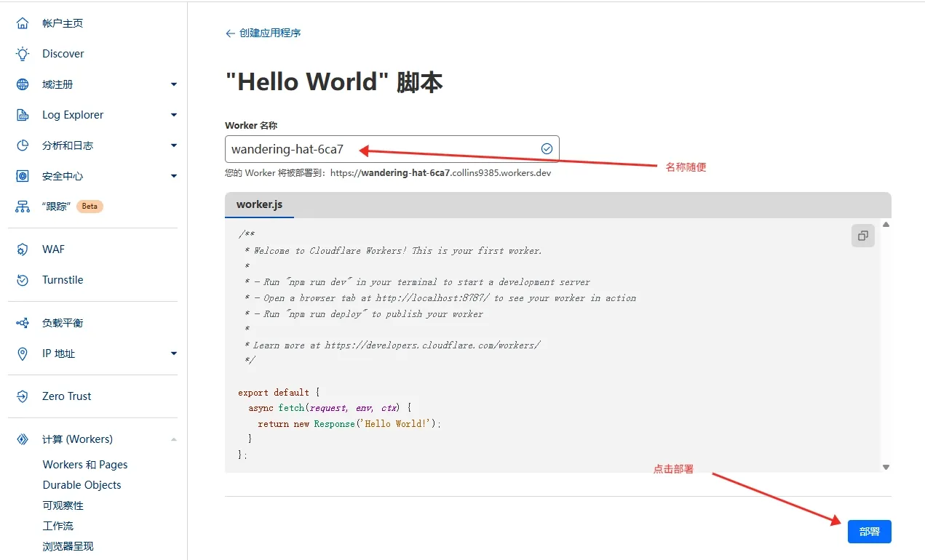The width and height of the screenshot is (925, 560).
Task: Click the Beta badge next to 跟踪
Action: (x=90, y=207)
